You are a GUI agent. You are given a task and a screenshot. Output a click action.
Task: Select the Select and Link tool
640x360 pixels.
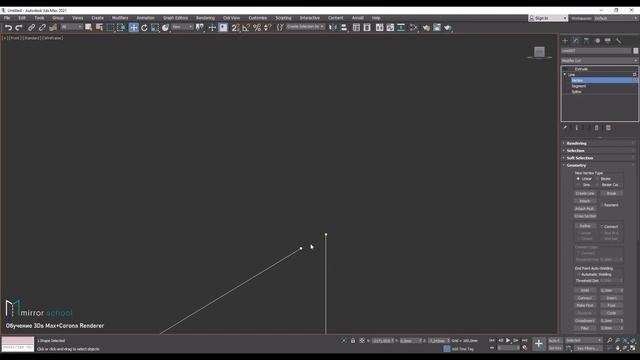(31, 28)
